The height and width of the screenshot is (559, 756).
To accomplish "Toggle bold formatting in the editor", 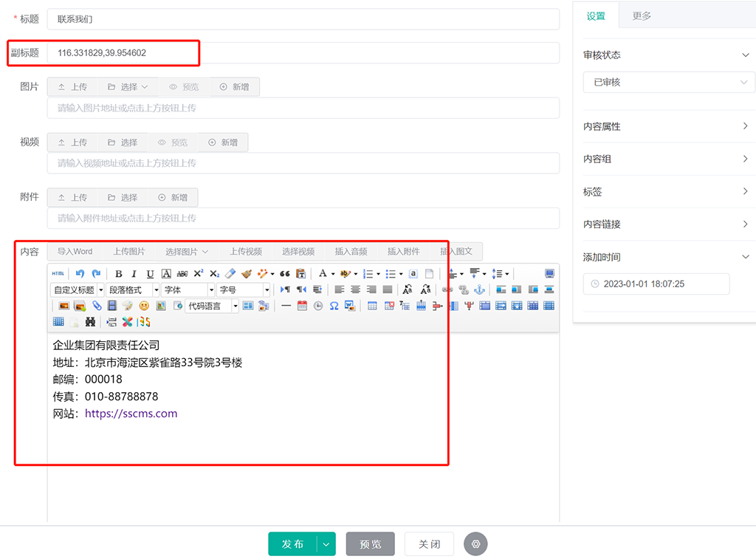I will tap(119, 274).
